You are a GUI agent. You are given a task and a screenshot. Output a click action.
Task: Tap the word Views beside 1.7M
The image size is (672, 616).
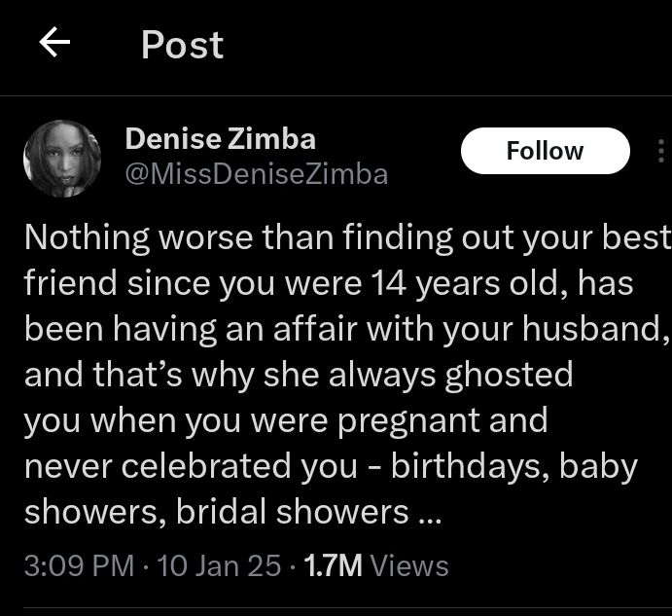point(409,565)
